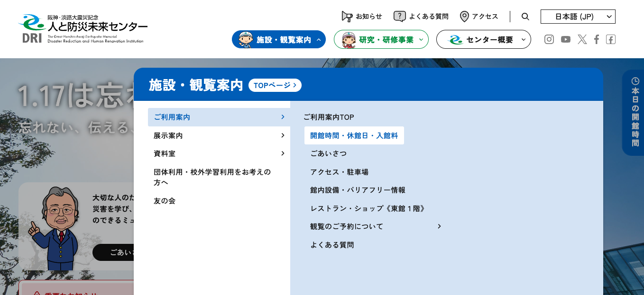This screenshot has width=644, height=295.
Task: Open 本日の開館時間 side tab
Action: coord(635,113)
